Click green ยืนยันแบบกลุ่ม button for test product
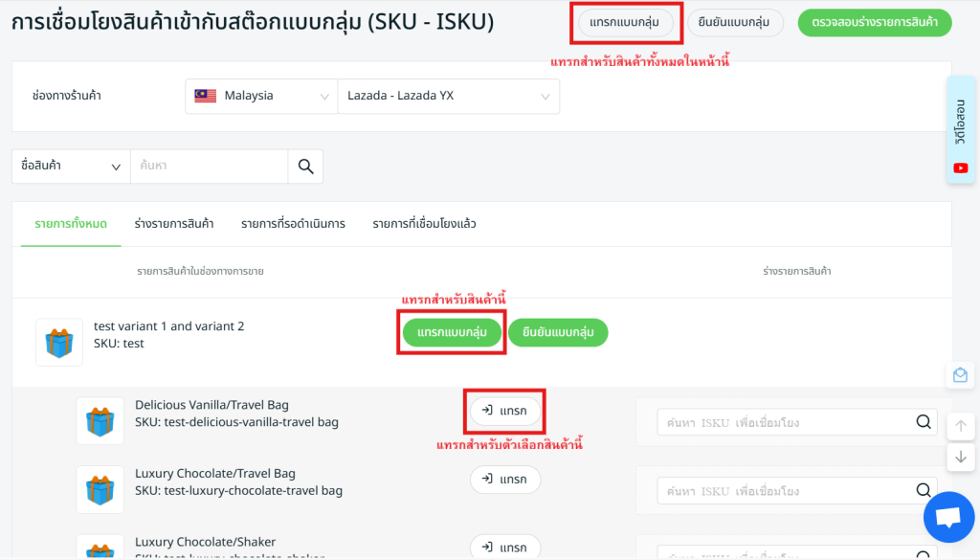This screenshot has width=980, height=560. pos(558,332)
